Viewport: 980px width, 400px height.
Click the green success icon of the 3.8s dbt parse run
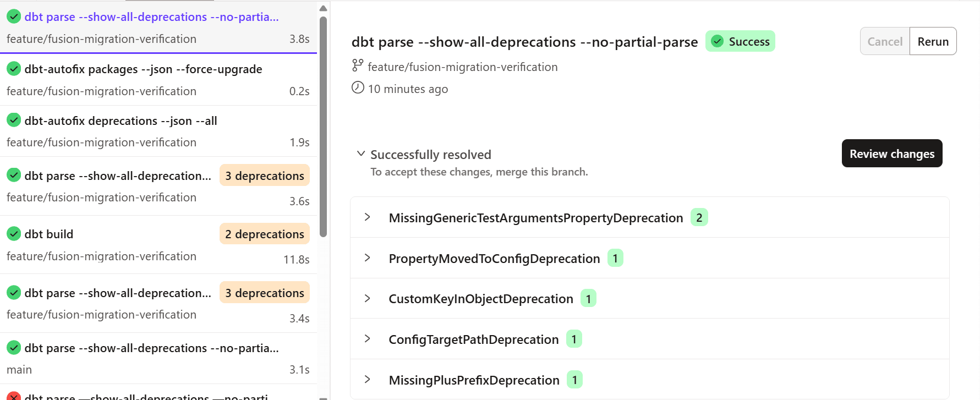point(14,17)
